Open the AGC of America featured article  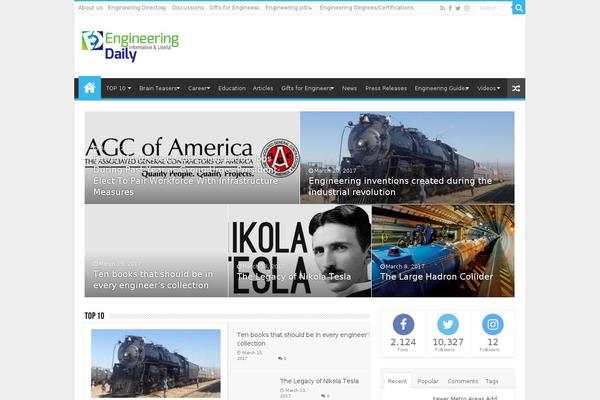pos(192,158)
